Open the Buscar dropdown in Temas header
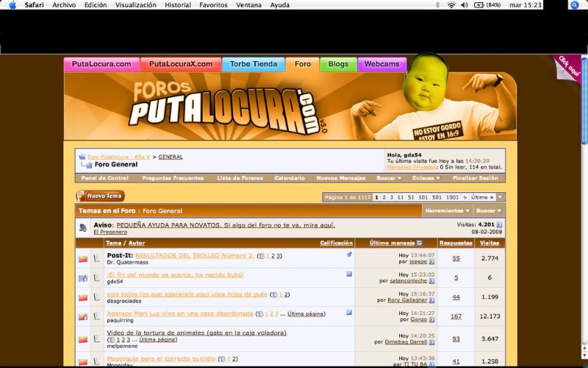 [x=489, y=210]
